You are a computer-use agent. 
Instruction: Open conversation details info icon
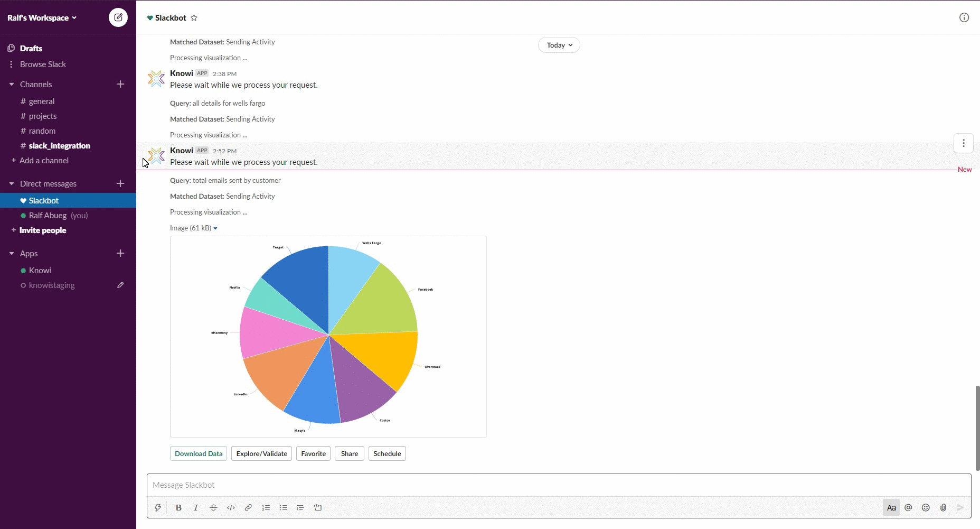(964, 17)
